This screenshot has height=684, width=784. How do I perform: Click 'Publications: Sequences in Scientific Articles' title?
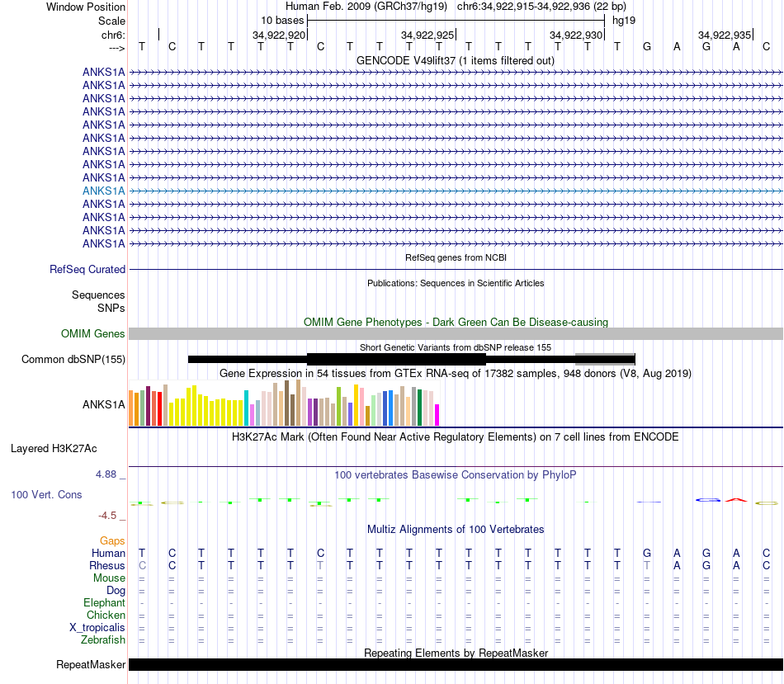pos(456,283)
